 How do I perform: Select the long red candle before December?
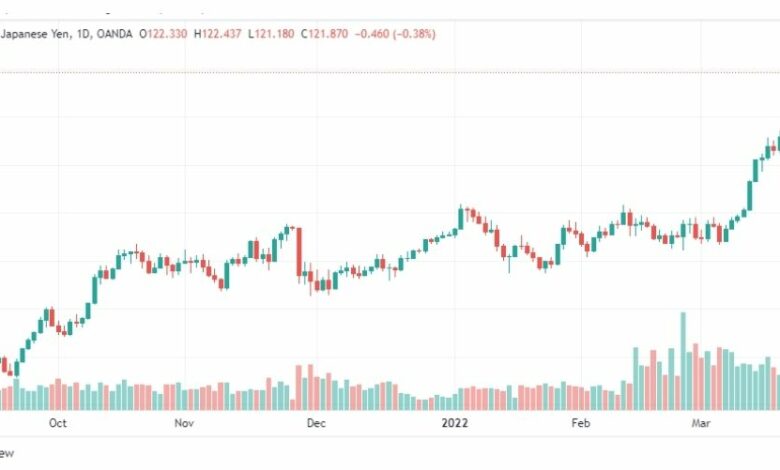click(x=299, y=252)
